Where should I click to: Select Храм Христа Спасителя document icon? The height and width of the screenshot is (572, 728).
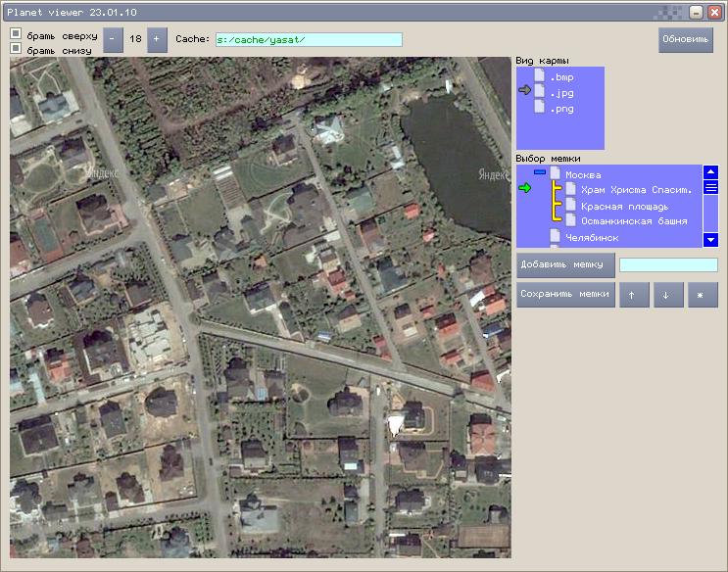(x=570, y=189)
